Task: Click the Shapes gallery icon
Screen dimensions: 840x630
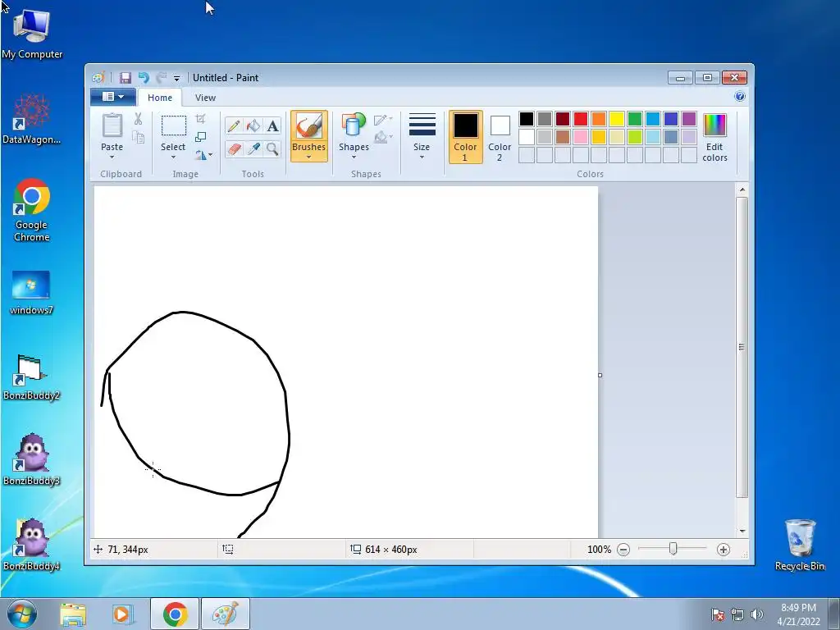Action: 354,126
